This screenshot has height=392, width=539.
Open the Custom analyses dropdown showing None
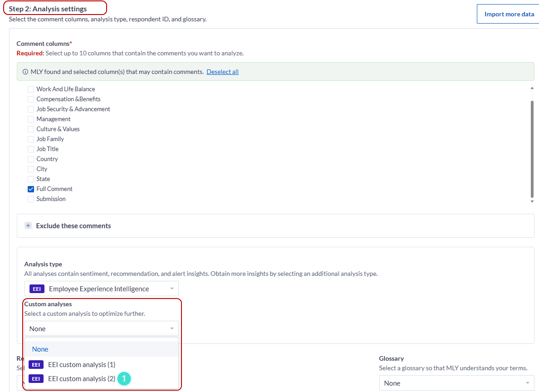[x=102, y=329]
